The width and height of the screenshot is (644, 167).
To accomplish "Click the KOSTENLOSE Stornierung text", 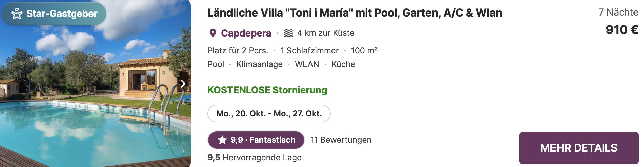I will coord(267,90).
